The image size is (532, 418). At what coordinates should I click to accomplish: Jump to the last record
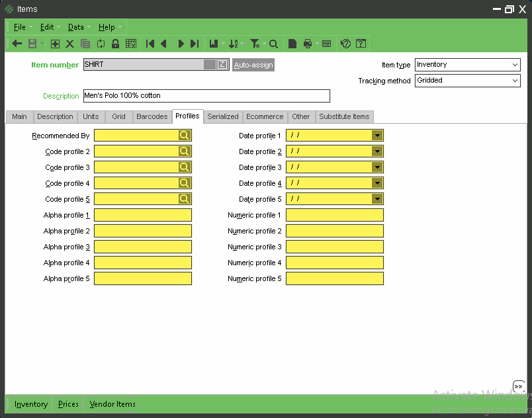[195, 44]
